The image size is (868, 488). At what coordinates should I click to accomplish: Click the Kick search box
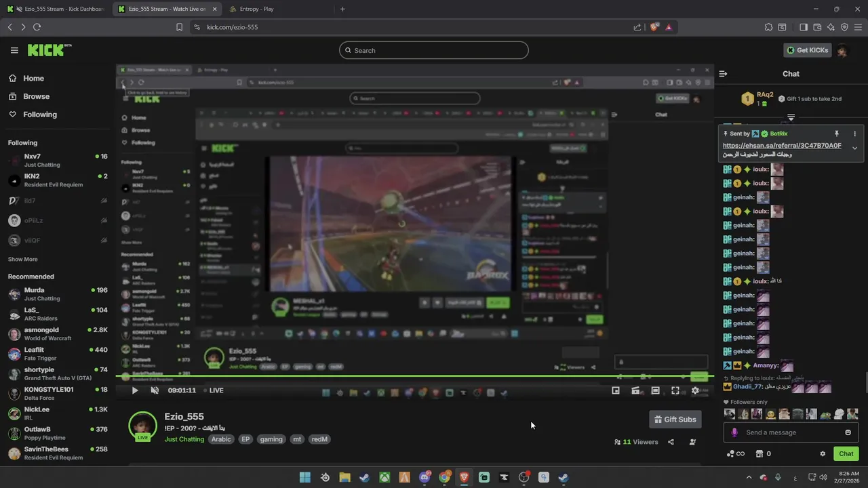(x=434, y=50)
